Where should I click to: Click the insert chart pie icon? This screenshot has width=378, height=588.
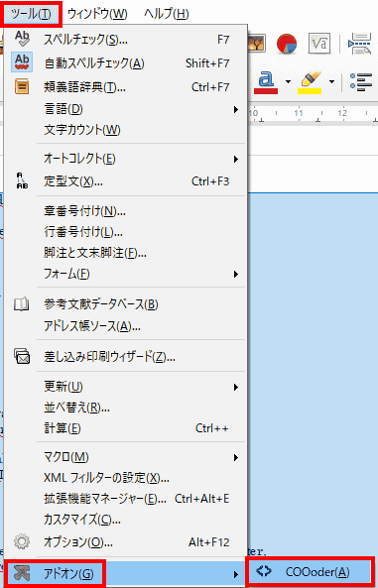[287, 45]
